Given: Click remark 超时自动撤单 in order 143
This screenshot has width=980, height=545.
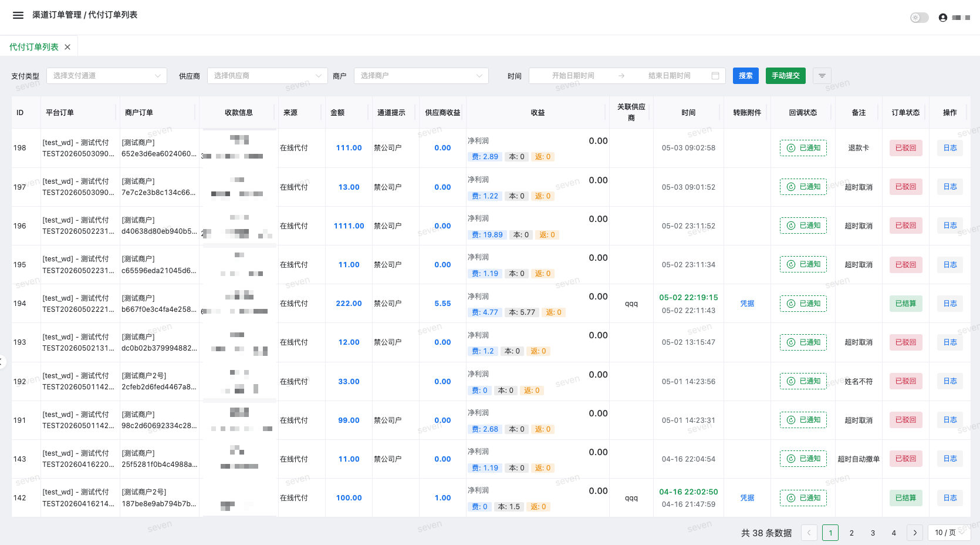Looking at the screenshot, I should 859,459.
